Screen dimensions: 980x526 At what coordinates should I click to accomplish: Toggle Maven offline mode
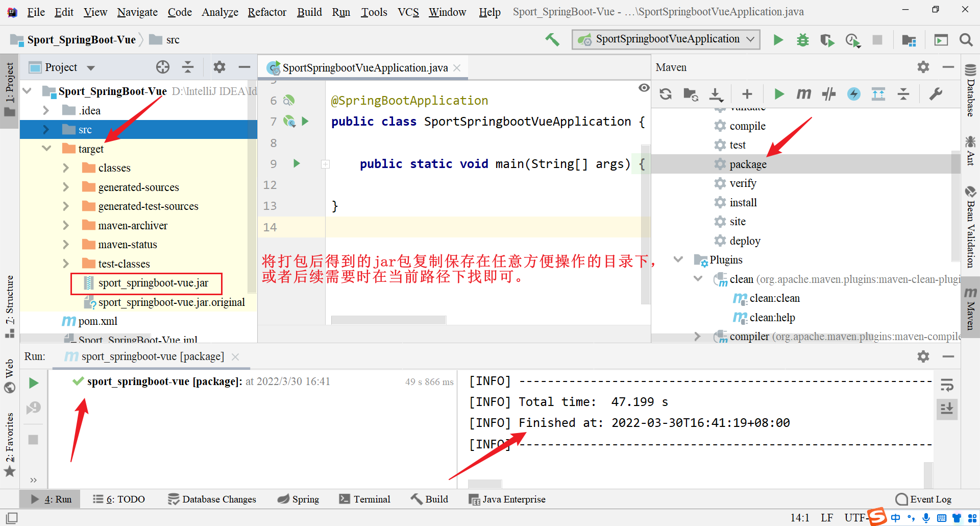(x=829, y=94)
